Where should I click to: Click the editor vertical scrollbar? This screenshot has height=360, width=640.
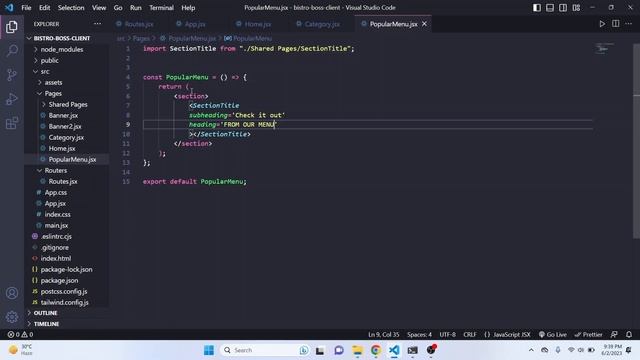(636, 141)
